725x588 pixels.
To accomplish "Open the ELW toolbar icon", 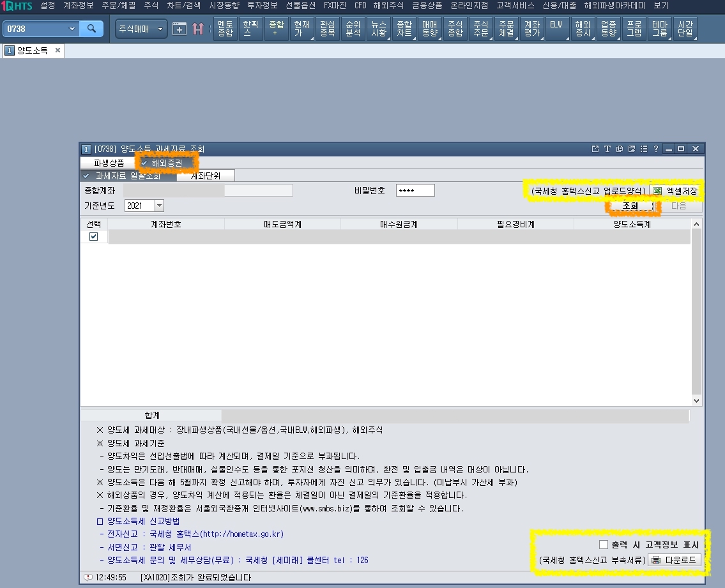I will click(556, 29).
